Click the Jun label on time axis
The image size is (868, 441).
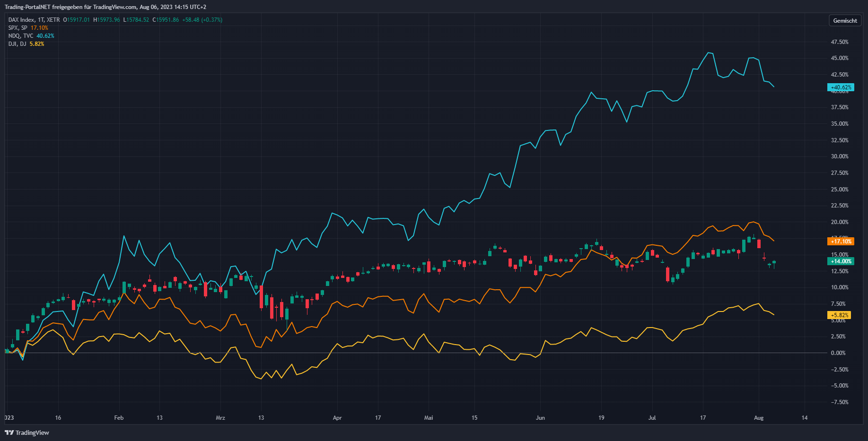click(x=540, y=418)
